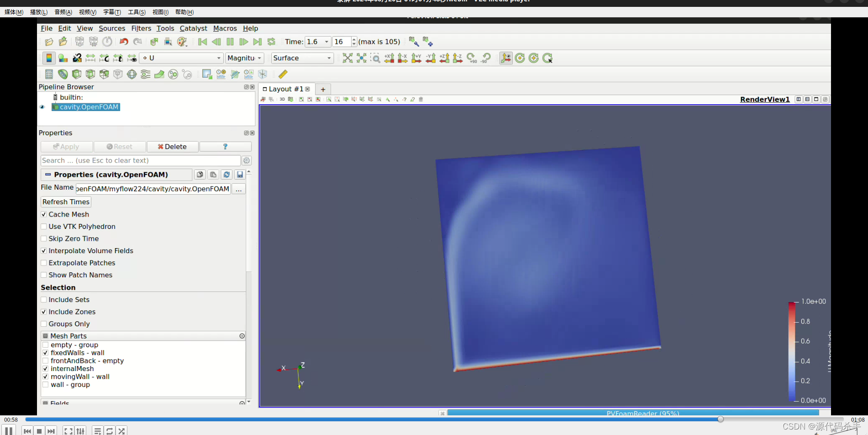The image size is (868, 435).
Task: Jump to last animation frame
Action: [258, 42]
